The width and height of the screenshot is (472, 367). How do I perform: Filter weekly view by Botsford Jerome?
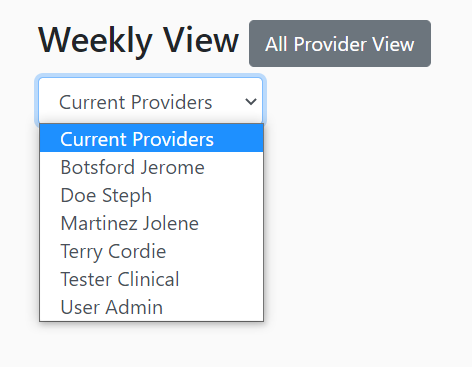[x=151, y=167]
